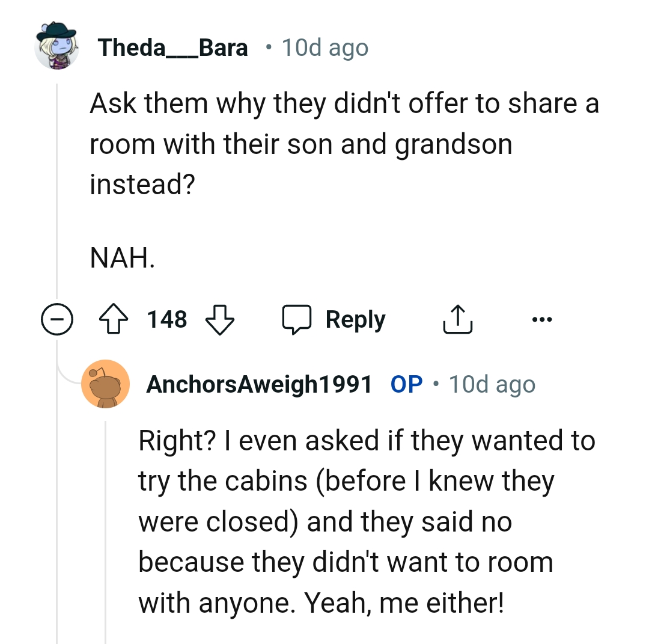Screen dimensions: 649x644
Task: Collapse Theda___Bara's comment thread
Action: coord(57,319)
